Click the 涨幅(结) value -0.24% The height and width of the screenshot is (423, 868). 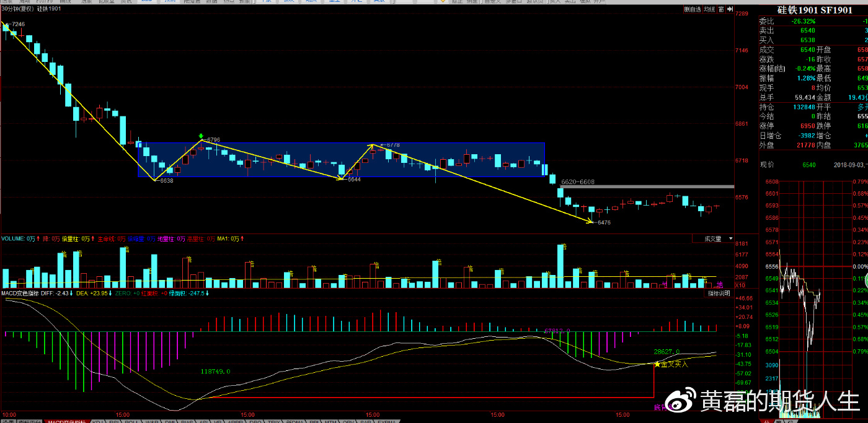pyautogui.click(x=805, y=69)
